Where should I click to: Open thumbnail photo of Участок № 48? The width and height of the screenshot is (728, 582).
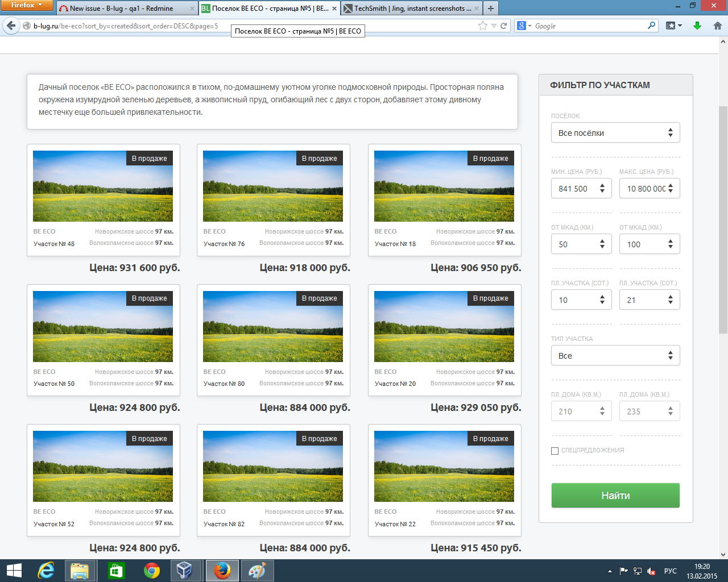[103, 186]
